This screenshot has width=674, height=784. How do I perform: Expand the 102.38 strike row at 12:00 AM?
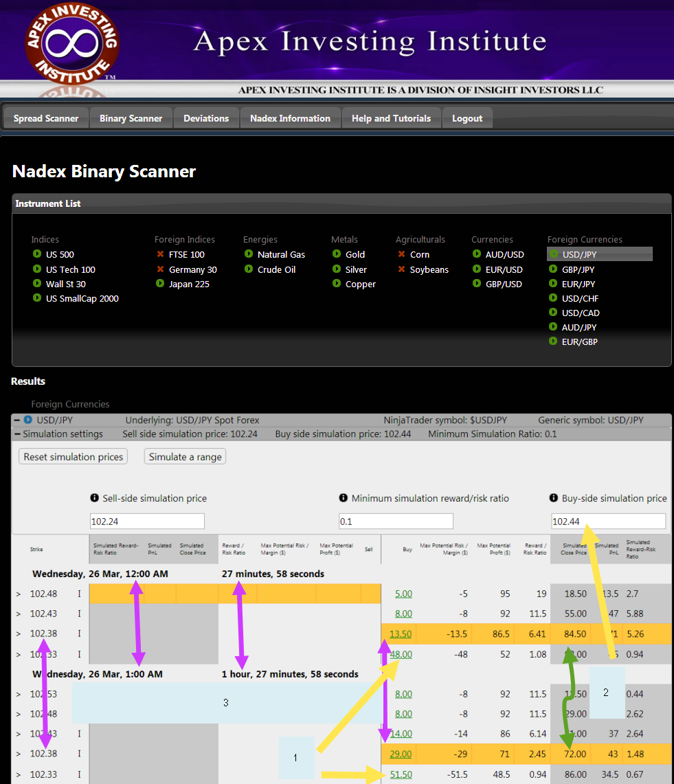click(19, 634)
